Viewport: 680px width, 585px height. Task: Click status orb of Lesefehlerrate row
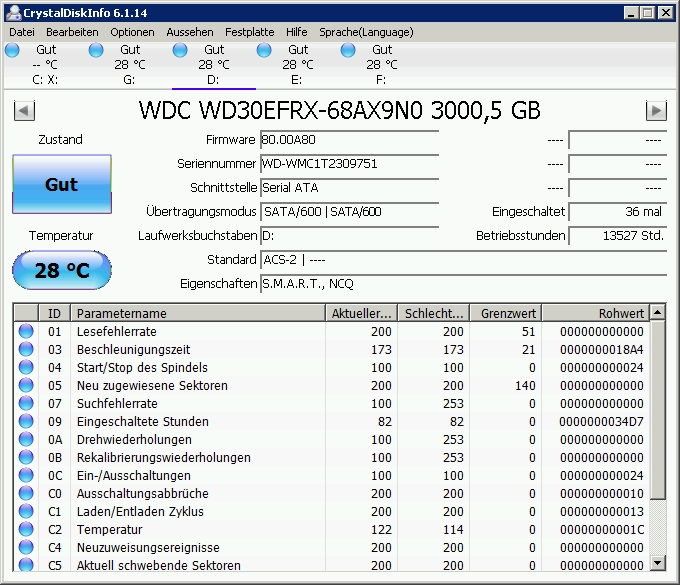(26, 331)
